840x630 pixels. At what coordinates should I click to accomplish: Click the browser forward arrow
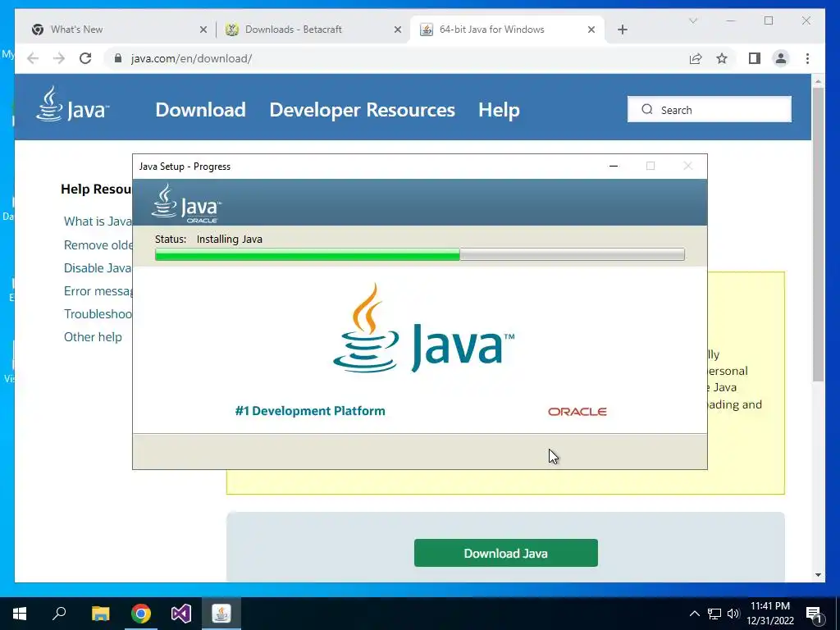pos(59,58)
